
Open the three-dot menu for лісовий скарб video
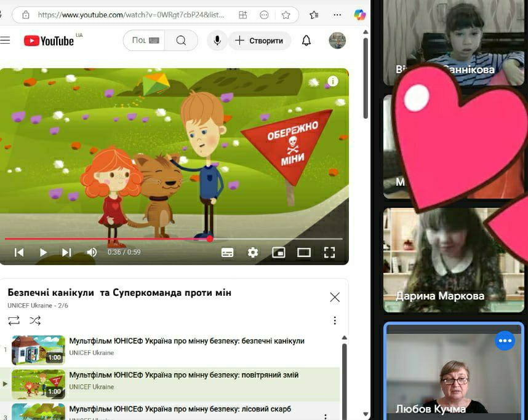tap(326, 417)
